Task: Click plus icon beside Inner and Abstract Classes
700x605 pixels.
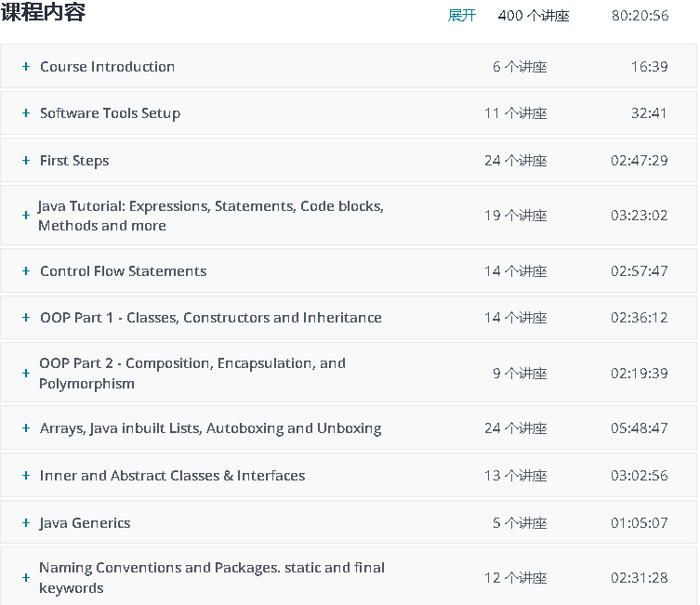Action: [x=26, y=476]
